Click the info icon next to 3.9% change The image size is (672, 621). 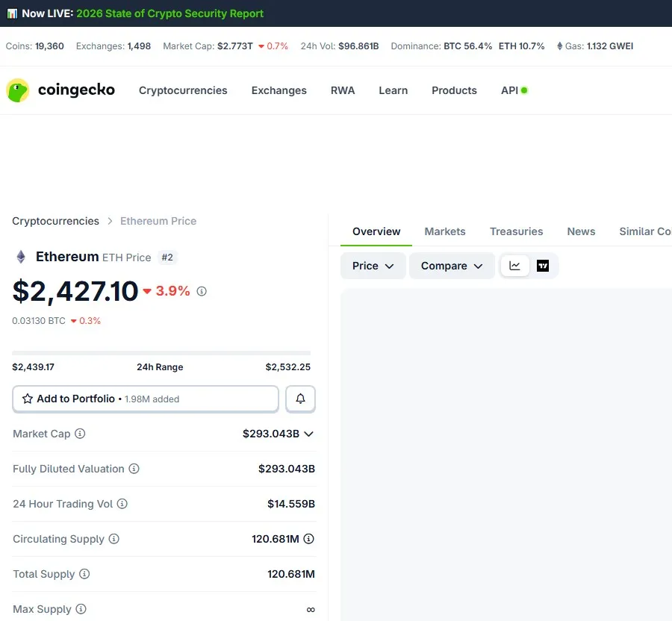point(202,291)
